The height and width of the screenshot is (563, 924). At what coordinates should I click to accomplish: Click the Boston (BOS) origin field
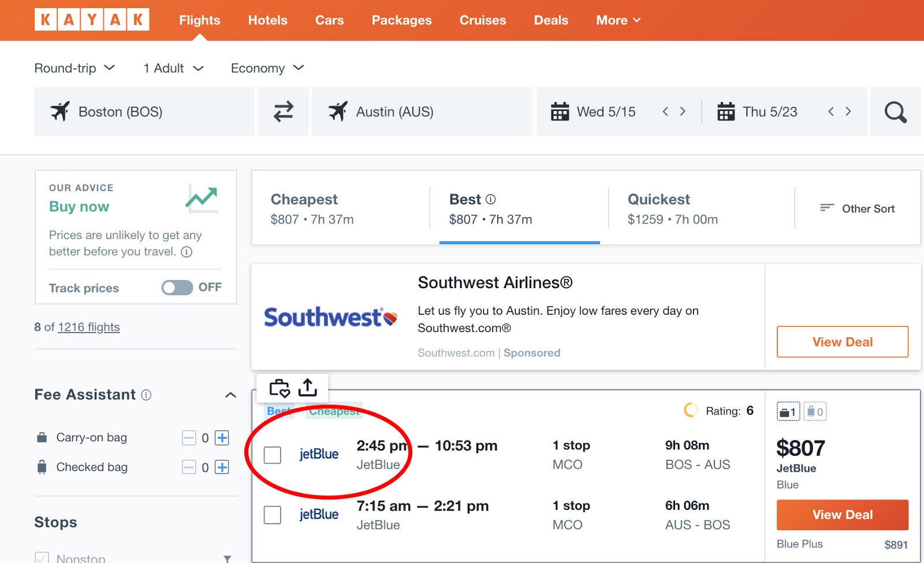pos(144,111)
